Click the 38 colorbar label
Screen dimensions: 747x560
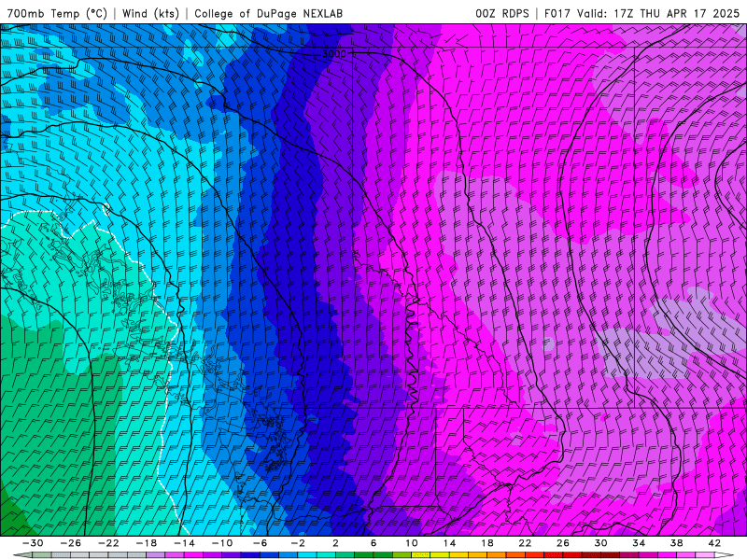pos(676,543)
